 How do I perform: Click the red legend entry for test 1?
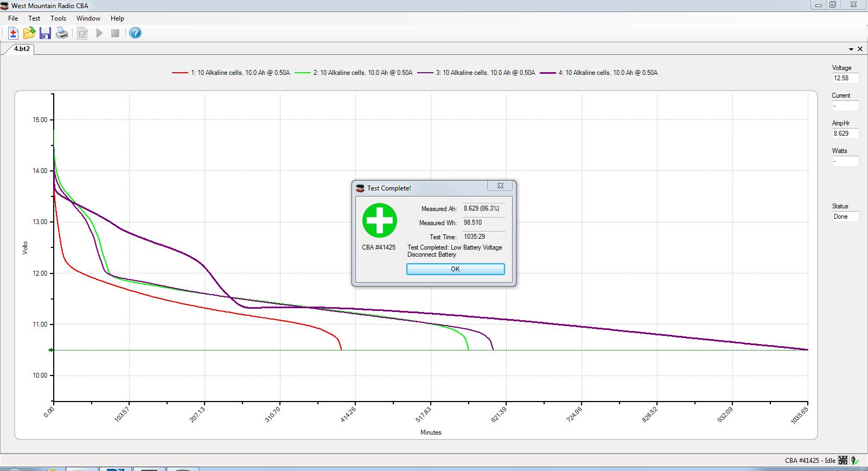click(231, 73)
